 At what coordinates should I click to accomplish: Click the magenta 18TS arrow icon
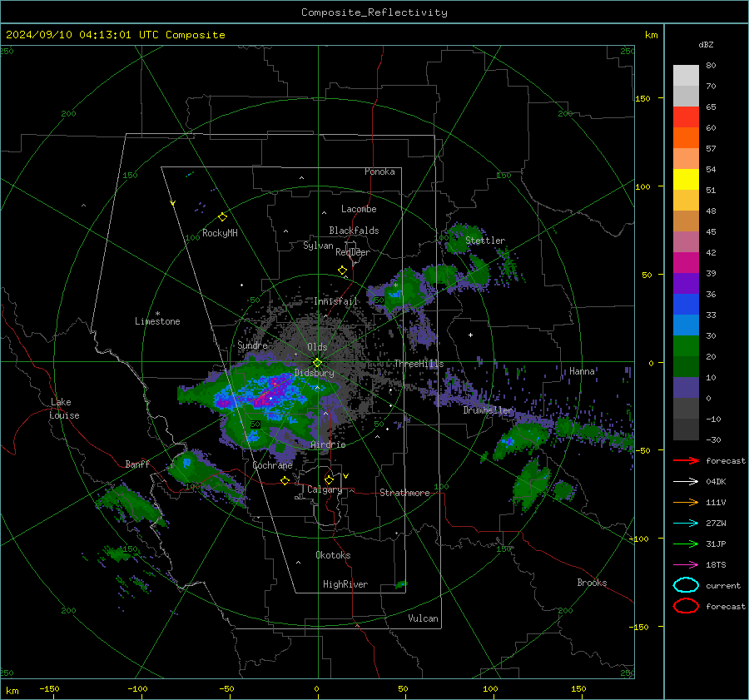(686, 565)
